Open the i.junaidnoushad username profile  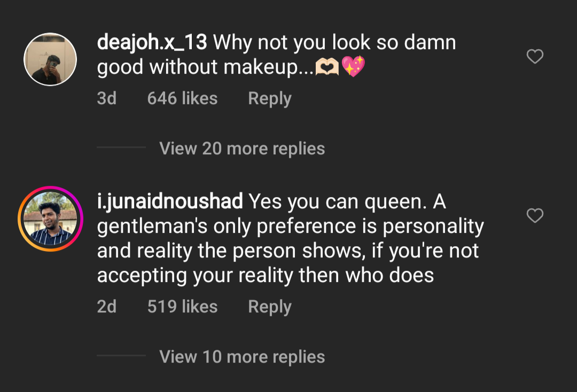point(170,202)
